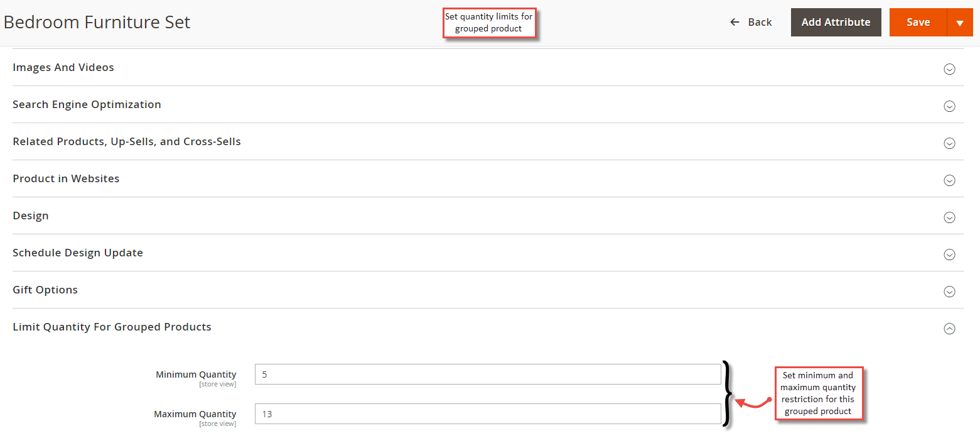Viewport: 980px width, 443px height.
Task: Click the Bedroom Furniture Set page title
Action: (x=97, y=21)
